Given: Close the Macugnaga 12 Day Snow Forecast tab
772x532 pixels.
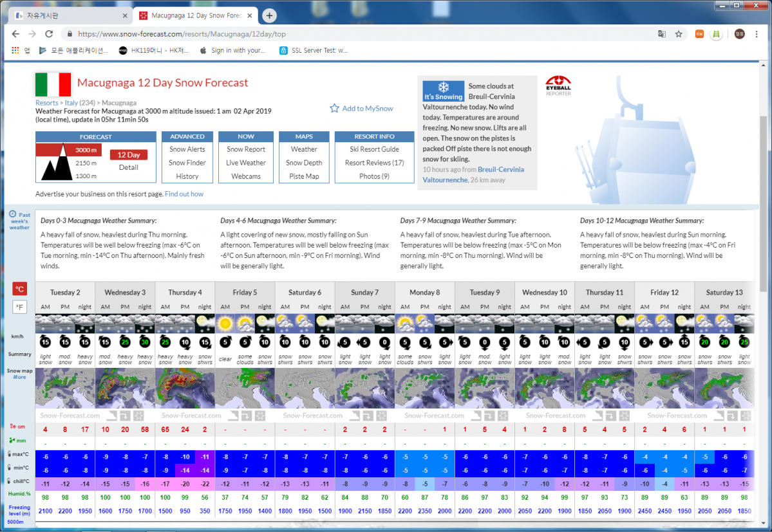Looking at the screenshot, I should [x=250, y=15].
